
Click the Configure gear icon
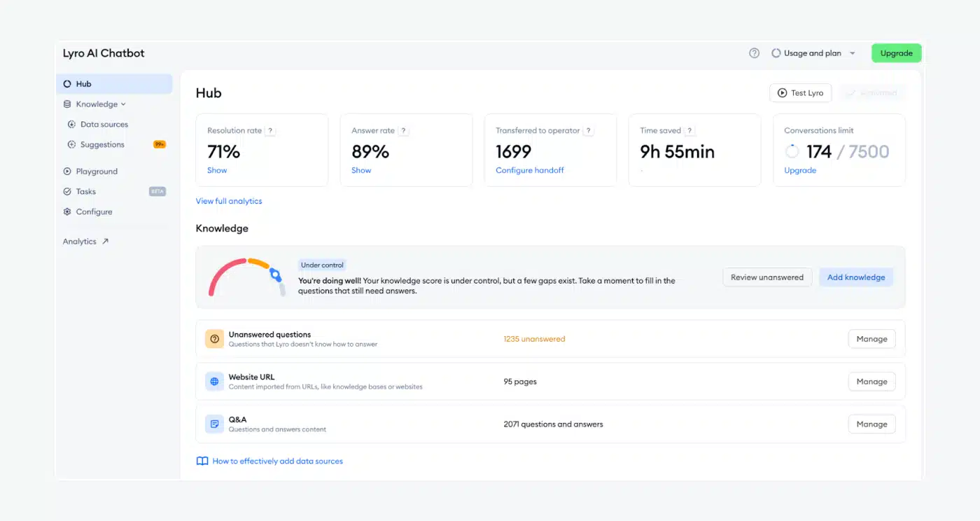coord(67,212)
